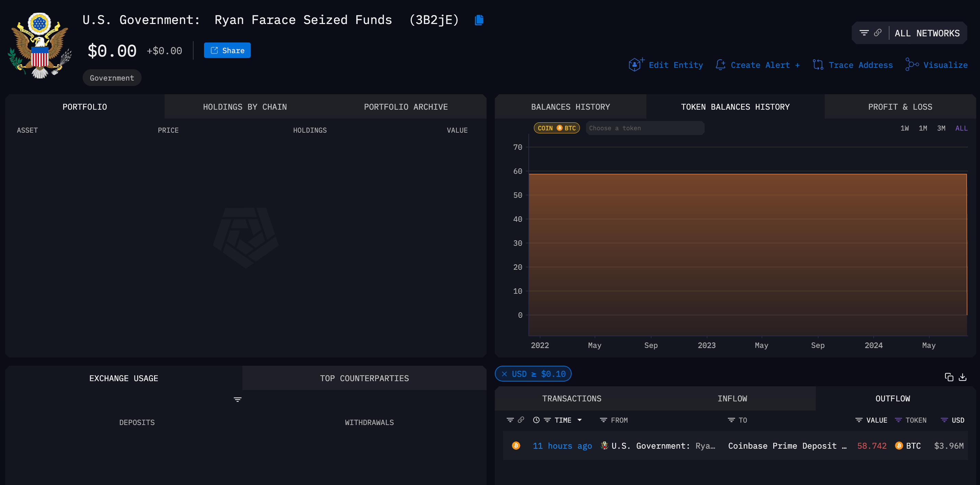The height and width of the screenshot is (485, 980).
Task: Select the 1W chart time range
Action: tap(904, 128)
